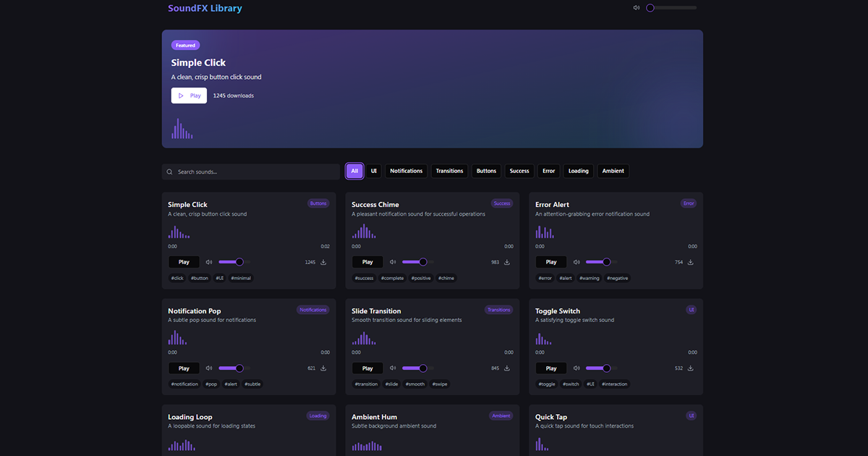Play the Notification Pop sound

(184, 368)
